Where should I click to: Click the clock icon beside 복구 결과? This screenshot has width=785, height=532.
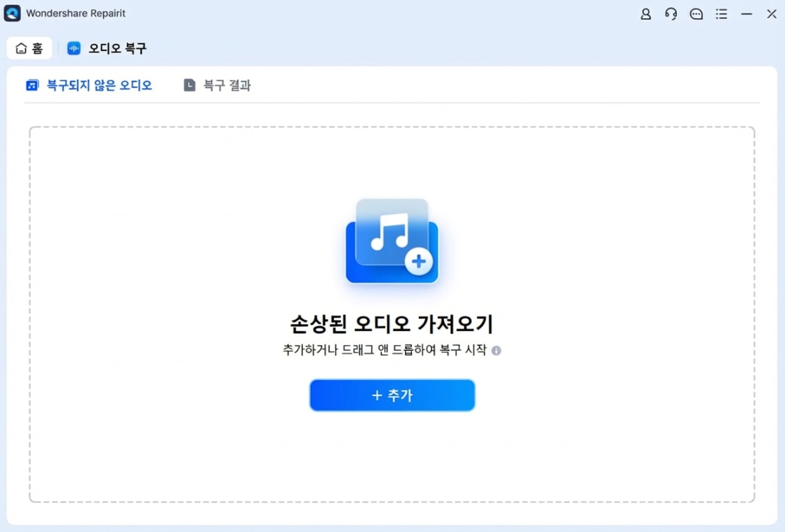[x=188, y=85]
